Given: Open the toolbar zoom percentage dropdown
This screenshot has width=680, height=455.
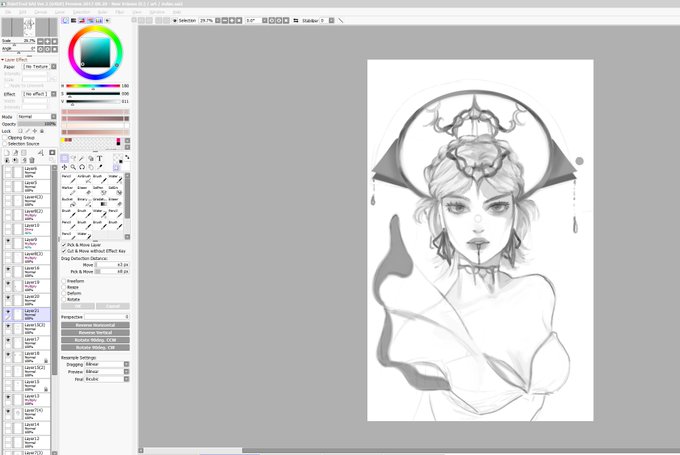Looking at the screenshot, I should 217,20.
